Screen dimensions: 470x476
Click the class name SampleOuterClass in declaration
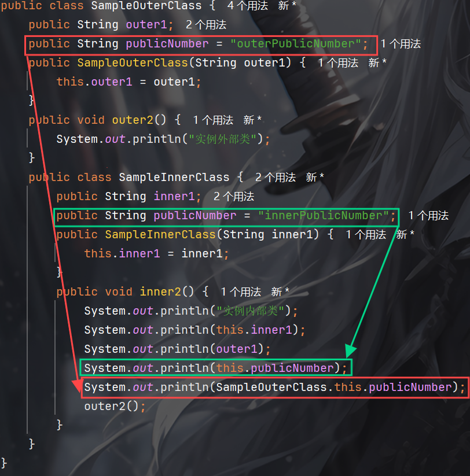pos(146,5)
